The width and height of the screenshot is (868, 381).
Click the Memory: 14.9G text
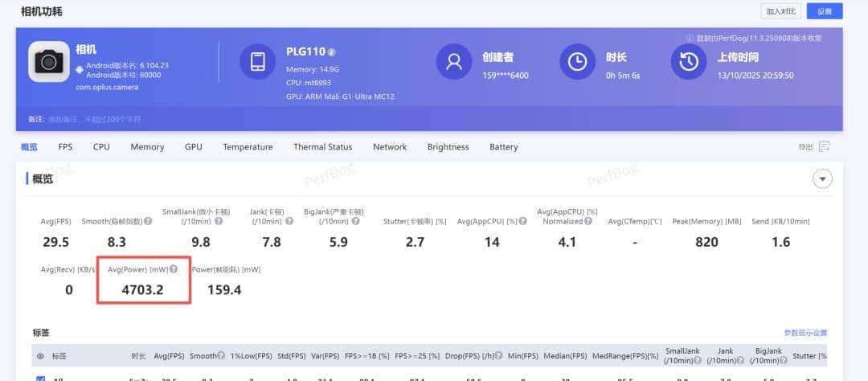(x=313, y=70)
